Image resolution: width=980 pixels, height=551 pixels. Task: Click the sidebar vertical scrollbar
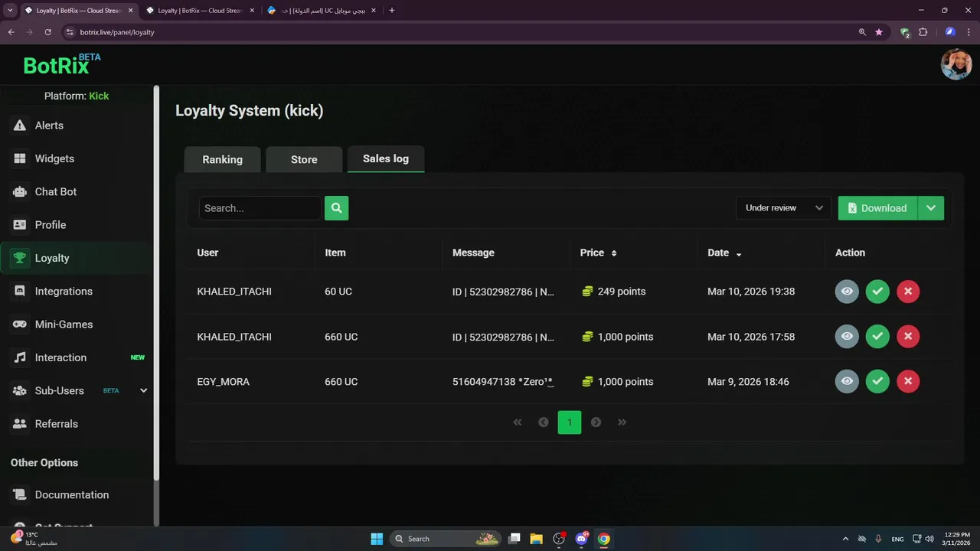click(x=157, y=283)
